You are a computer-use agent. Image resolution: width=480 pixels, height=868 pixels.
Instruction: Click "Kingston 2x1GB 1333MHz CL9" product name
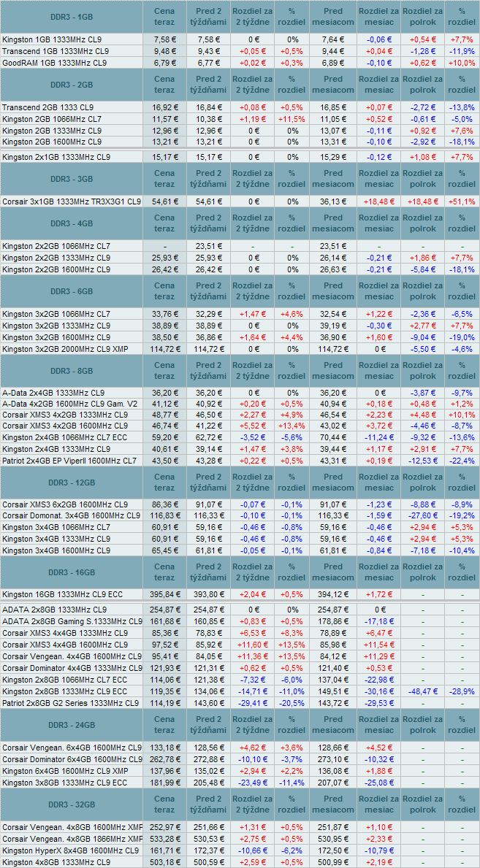[56, 157]
